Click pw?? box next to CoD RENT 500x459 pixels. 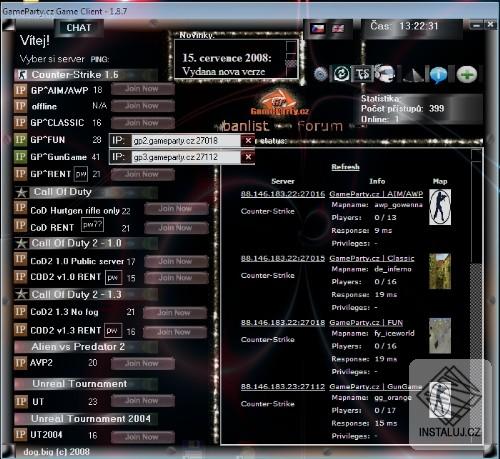(92, 225)
